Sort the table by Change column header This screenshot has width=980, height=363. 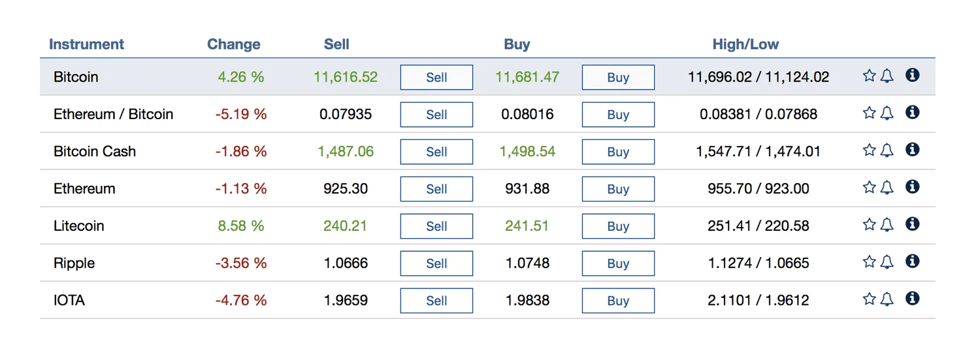(x=233, y=44)
